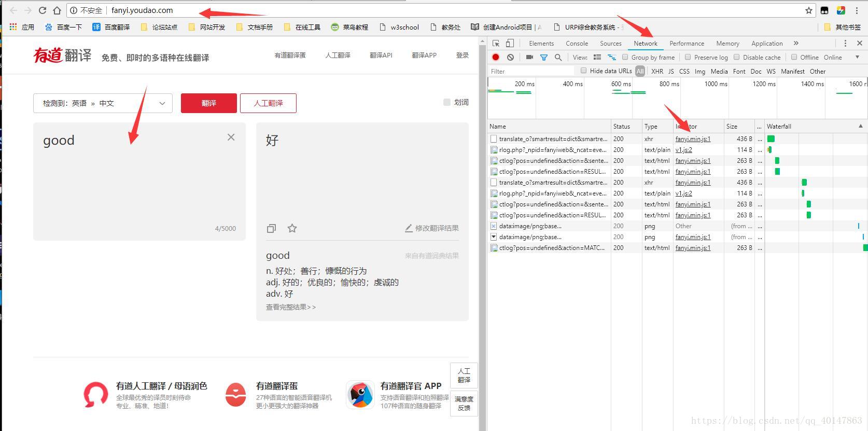
Task: Click the 有道人工翻译 red circle icon
Action: (x=96, y=395)
